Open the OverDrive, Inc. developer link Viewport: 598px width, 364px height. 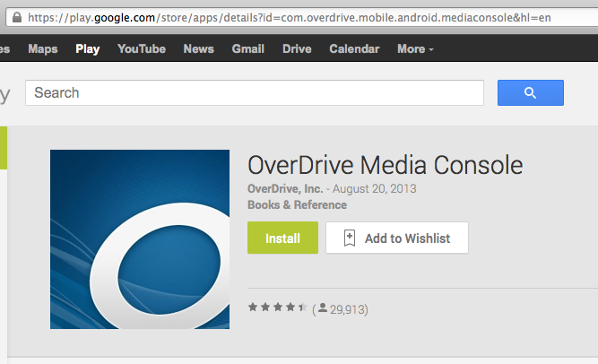(285, 188)
